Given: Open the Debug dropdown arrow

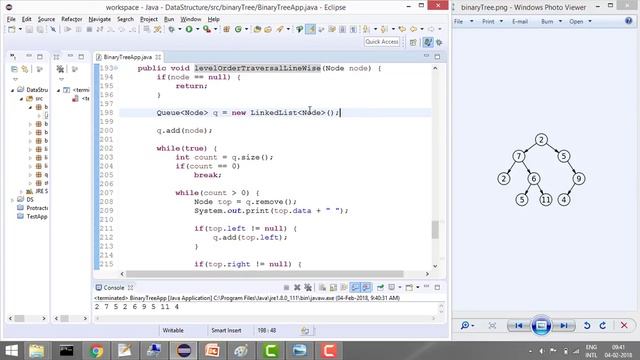Looking at the screenshot, I should pyautogui.click(x=180, y=29).
